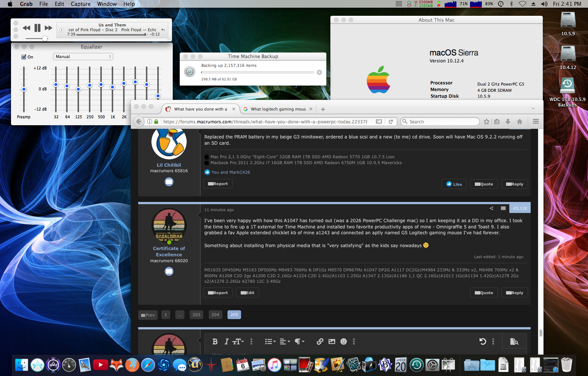Open the smilies picker in reply editor

coord(344,341)
